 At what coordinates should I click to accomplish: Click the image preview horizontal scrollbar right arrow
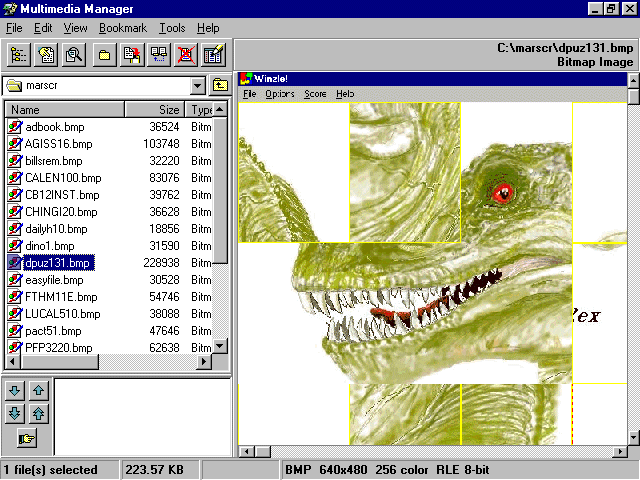point(620,452)
